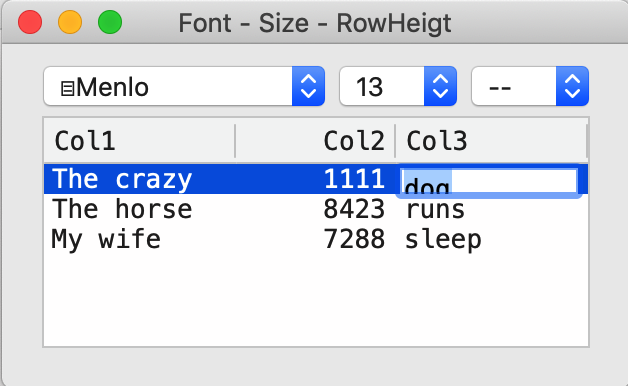Select the 7288 cell

click(x=354, y=239)
